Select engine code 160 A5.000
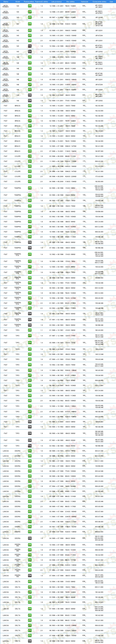 click(x=99, y=370)
